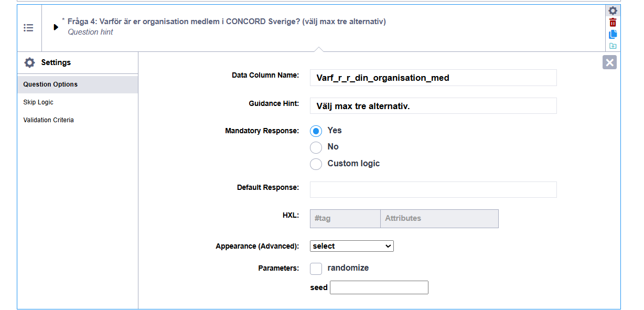
Task: Set Mandatory Response to No
Action: tap(316, 147)
